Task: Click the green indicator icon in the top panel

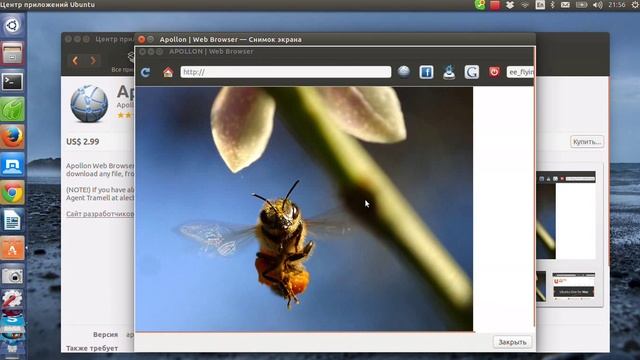Action: (480, 5)
